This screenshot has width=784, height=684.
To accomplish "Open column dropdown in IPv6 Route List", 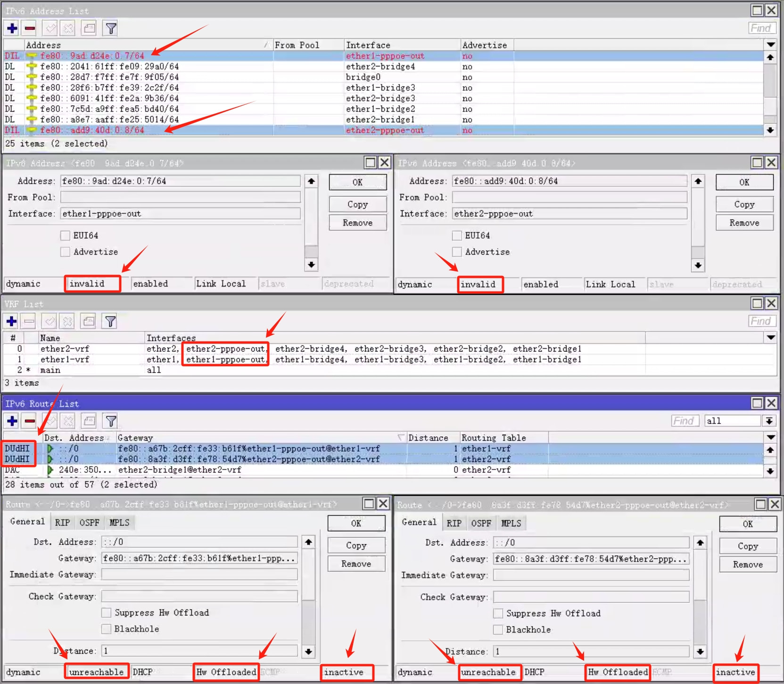I will coord(771,437).
